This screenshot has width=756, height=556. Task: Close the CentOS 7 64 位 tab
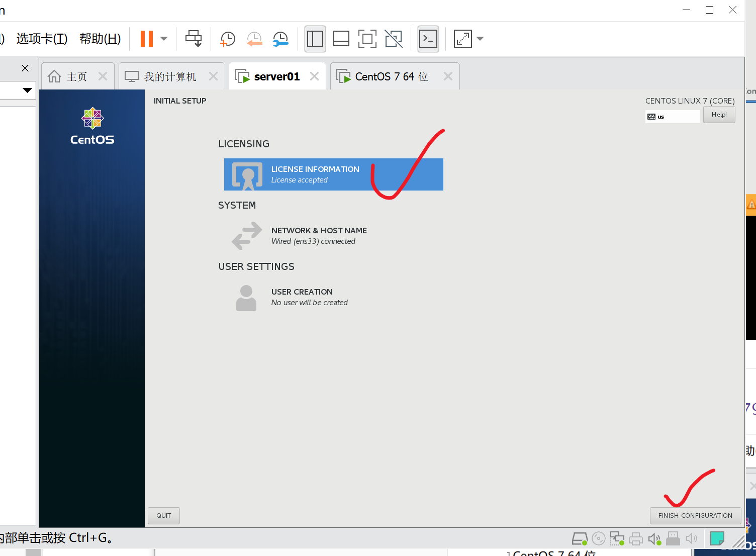point(448,76)
